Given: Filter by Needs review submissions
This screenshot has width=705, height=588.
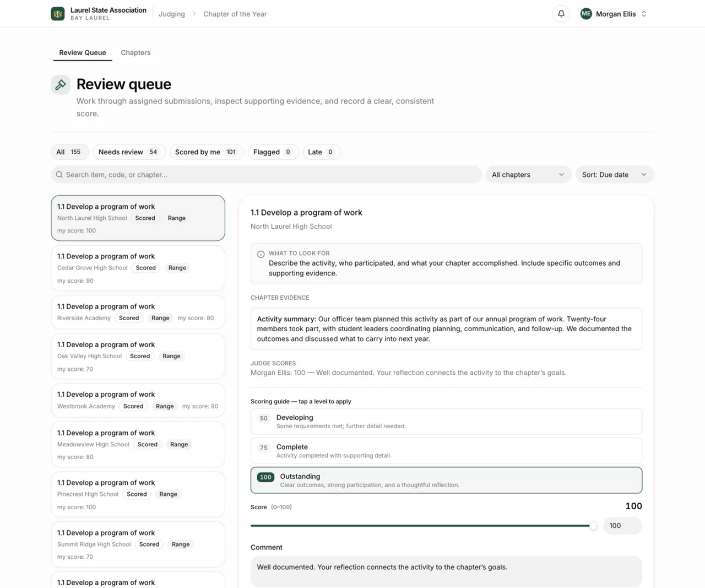Looking at the screenshot, I should point(129,152).
